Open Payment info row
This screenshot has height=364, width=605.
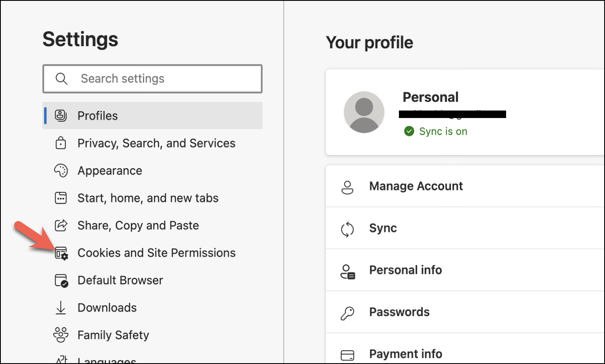pyautogui.click(x=406, y=354)
